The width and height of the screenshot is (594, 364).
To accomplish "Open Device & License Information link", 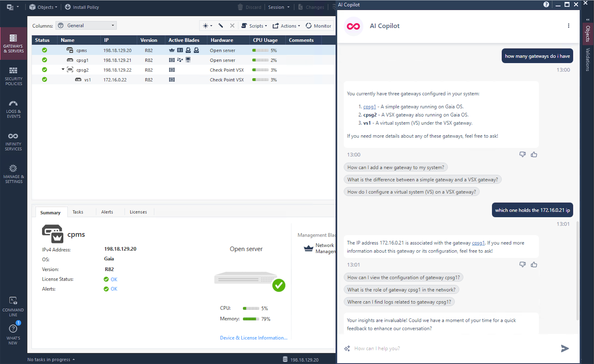I will (x=253, y=338).
